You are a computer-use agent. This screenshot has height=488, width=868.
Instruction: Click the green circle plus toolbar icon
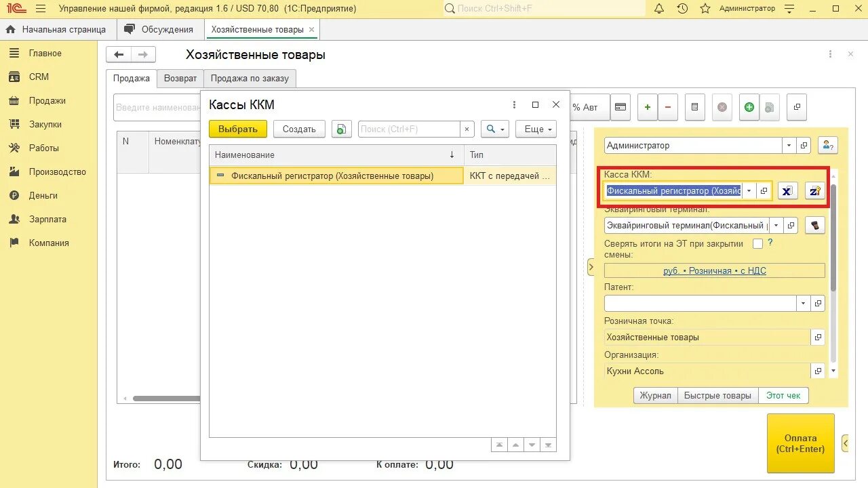coord(749,107)
